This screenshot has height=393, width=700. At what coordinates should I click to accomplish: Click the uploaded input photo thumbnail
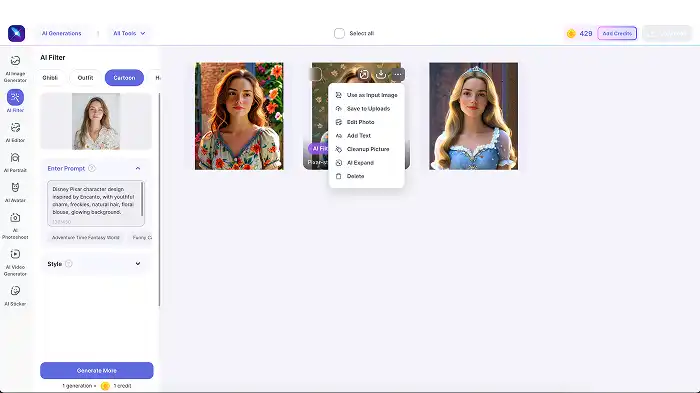point(96,121)
